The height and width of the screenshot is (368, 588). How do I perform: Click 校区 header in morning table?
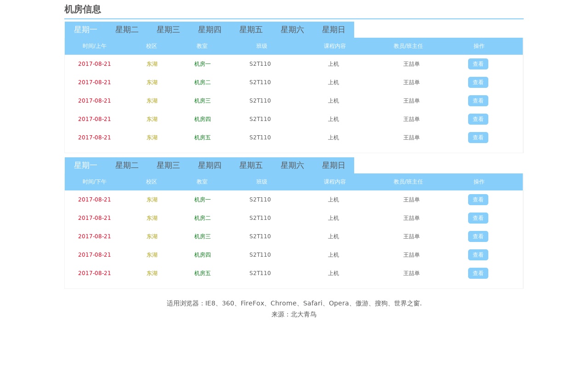[x=152, y=46]
